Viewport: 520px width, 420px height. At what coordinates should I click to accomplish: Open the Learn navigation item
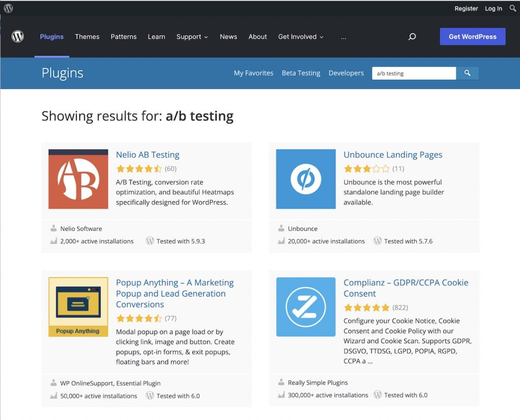156,37
